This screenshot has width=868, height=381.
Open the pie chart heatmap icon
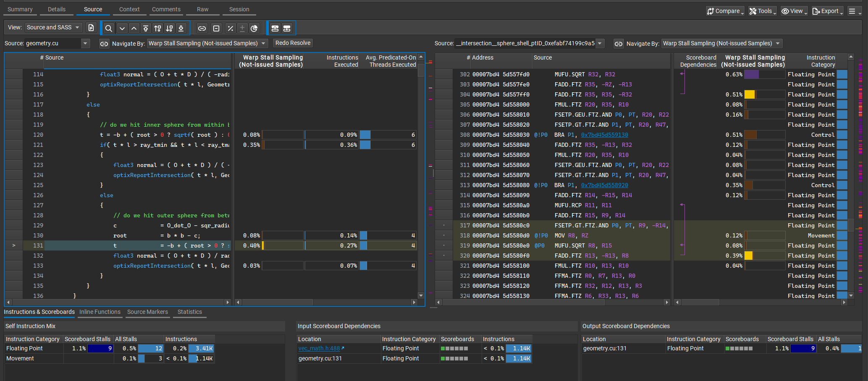(x=254, y=28)
